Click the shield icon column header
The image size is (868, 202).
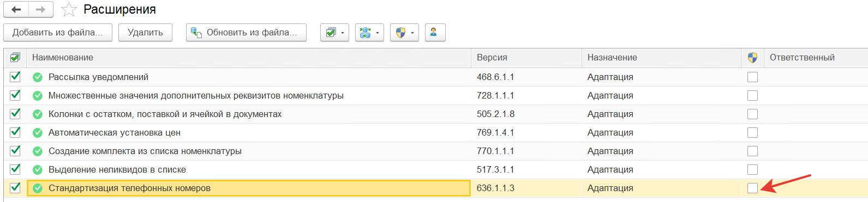tap(752, 58)
